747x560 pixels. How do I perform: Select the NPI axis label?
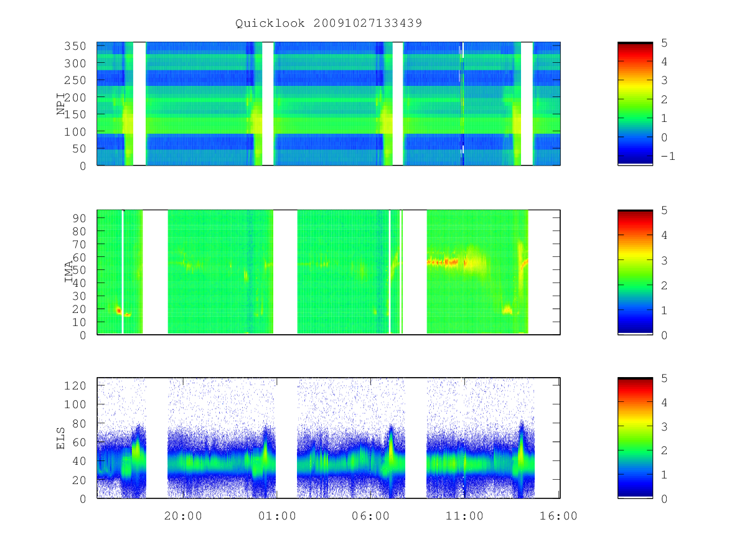(x=62, y=104)
